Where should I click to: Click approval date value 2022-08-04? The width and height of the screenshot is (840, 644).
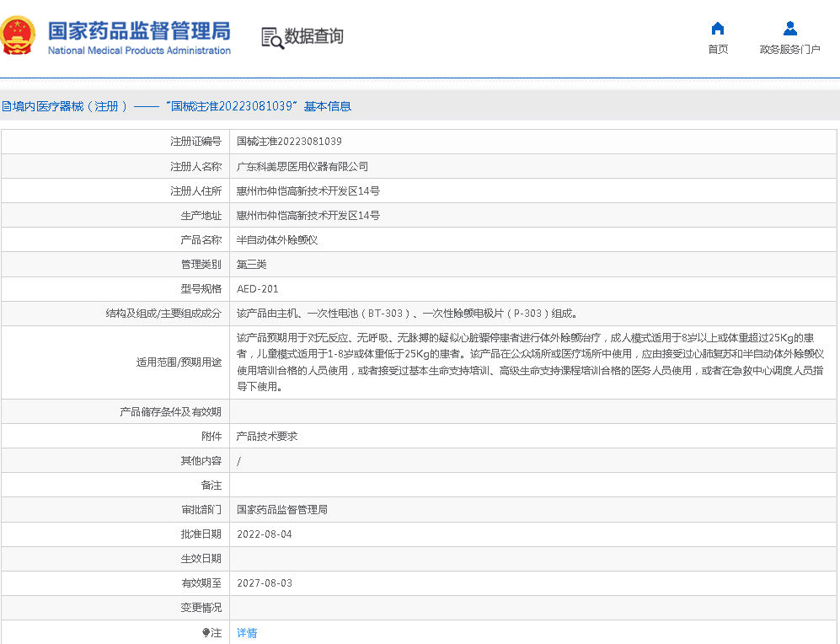point(264,534)
